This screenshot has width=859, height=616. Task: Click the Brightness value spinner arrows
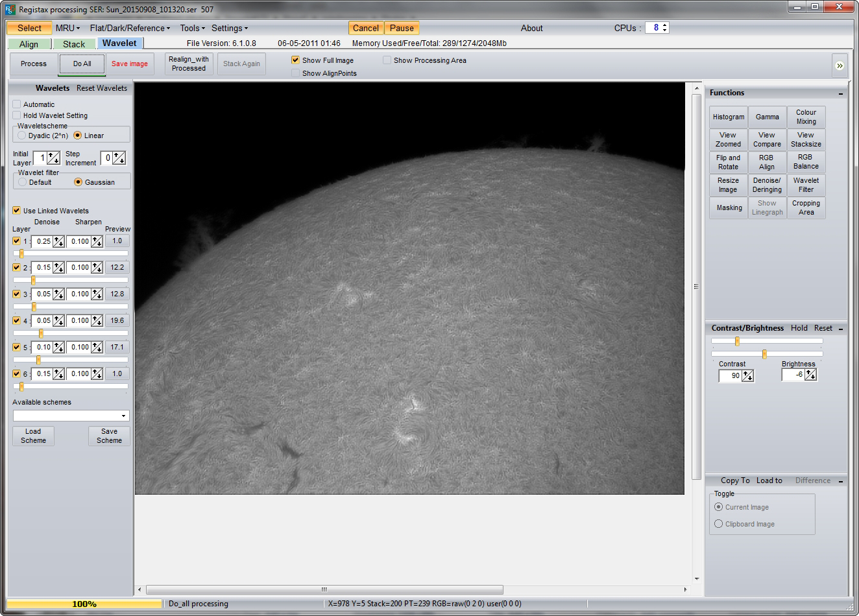tap(811, 375)
